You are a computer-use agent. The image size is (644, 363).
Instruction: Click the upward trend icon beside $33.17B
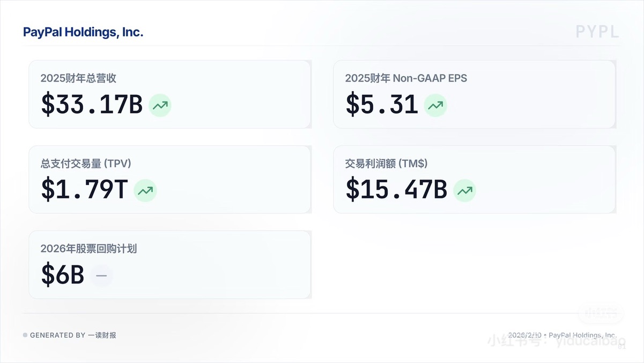point(160,105)
